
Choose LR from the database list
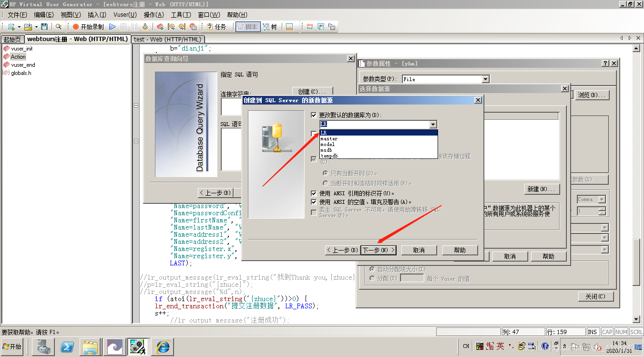pos(378,133)
